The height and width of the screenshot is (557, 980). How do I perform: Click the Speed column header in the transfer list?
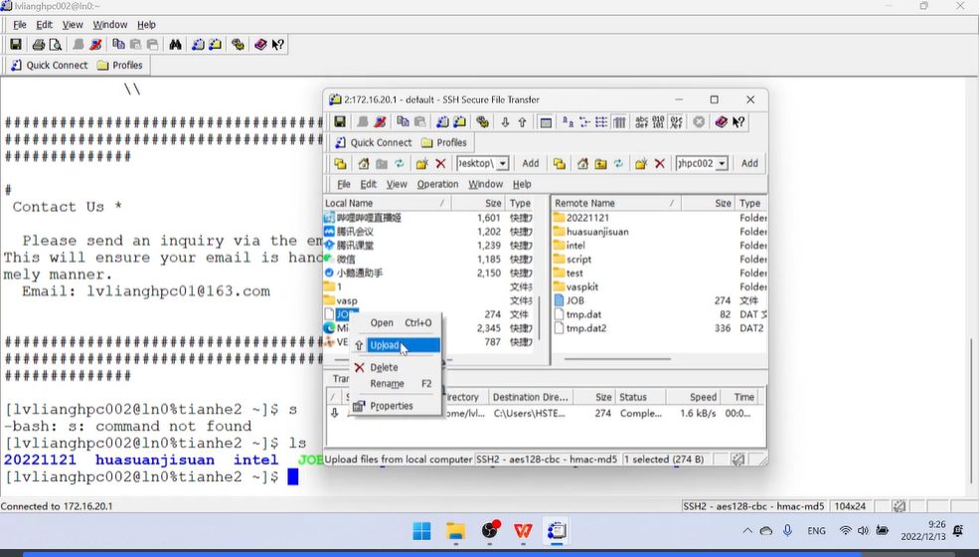(x=693, y=397)
